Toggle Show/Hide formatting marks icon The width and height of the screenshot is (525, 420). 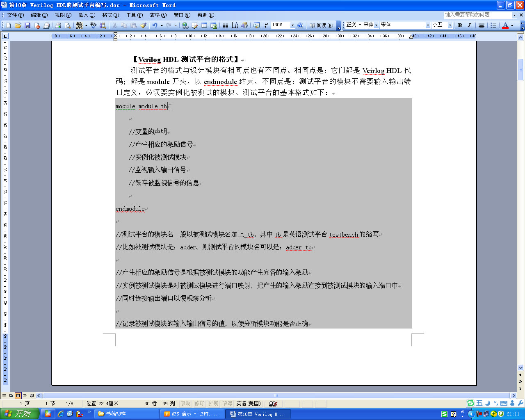266,25
